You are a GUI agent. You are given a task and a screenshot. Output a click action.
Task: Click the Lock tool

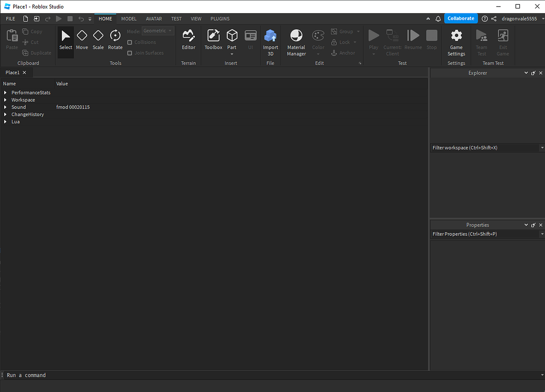(x=341, y=42)
